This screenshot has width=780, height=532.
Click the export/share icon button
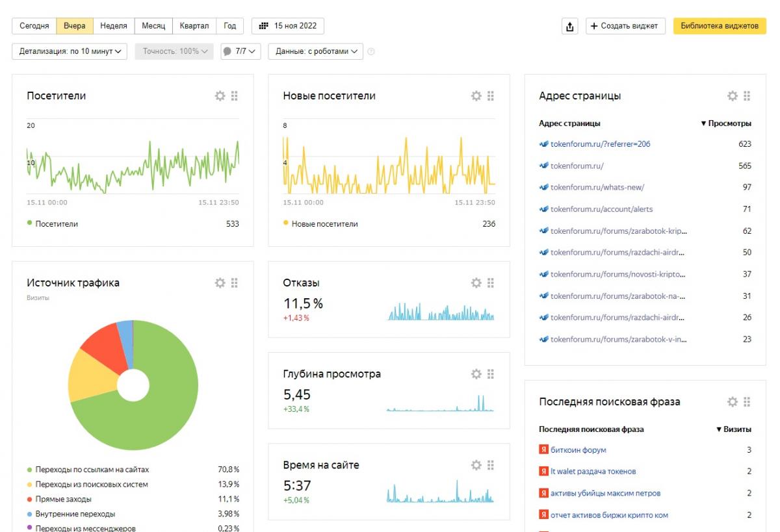570,26
